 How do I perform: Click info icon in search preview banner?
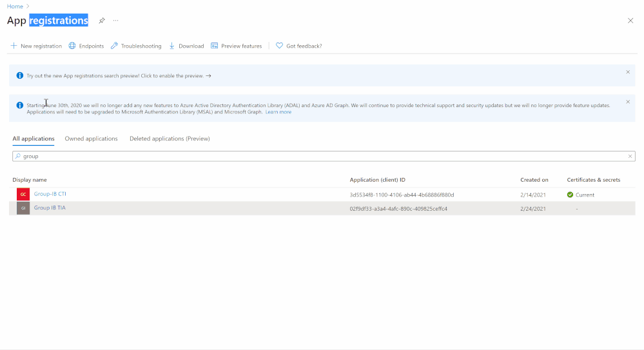[x=20, y=75]
